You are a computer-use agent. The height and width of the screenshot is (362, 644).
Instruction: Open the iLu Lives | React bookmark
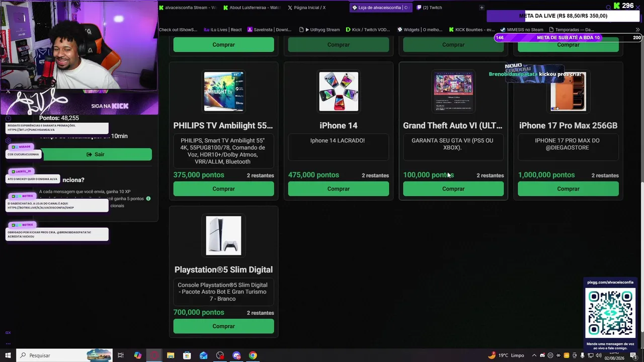point(223,30)
